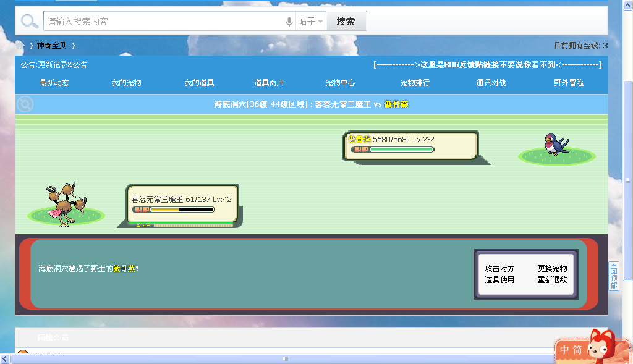Choose 攻击对方 attack option
The height and width of the screenshot is (364, 633).
(x=499, y=269)
